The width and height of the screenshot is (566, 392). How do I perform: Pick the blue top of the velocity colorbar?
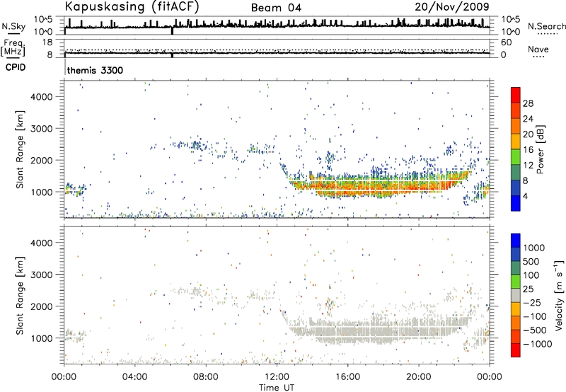click(516, 241)
